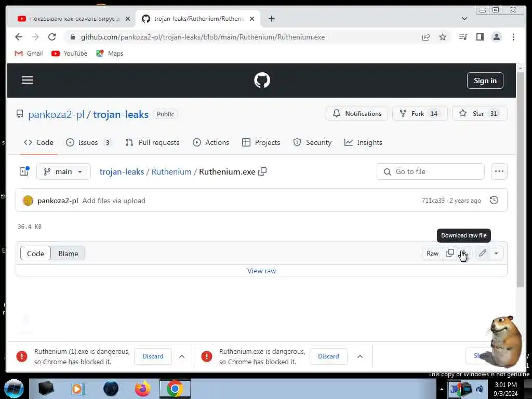Expand options for Ruthenium (1).exe download
Screen dimensions: 532x399
182,356
